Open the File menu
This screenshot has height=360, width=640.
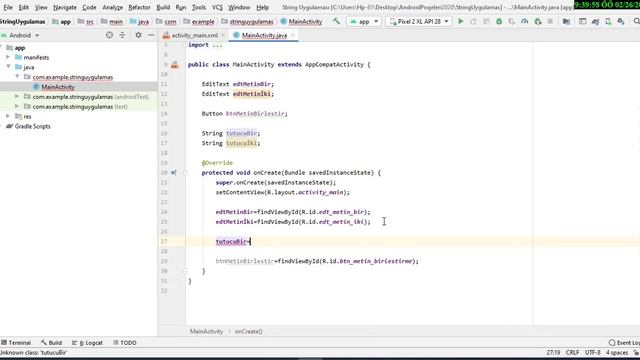[8, 7]
